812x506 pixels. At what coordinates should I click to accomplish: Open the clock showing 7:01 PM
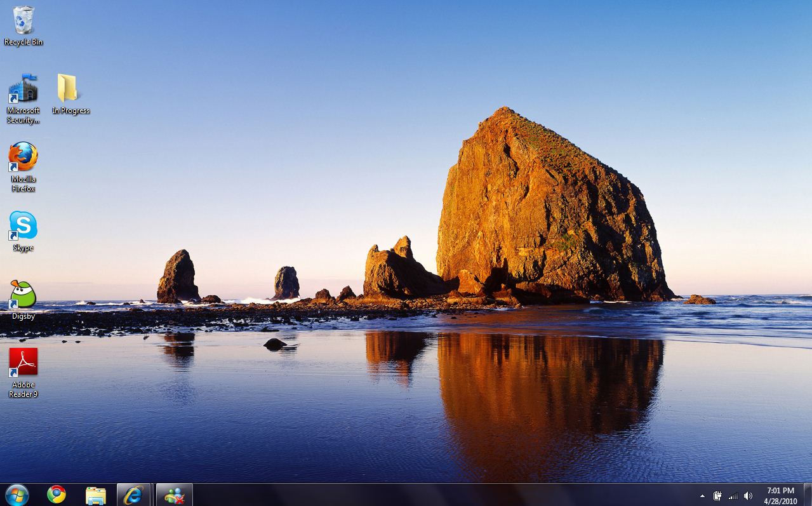click(780, 496)
